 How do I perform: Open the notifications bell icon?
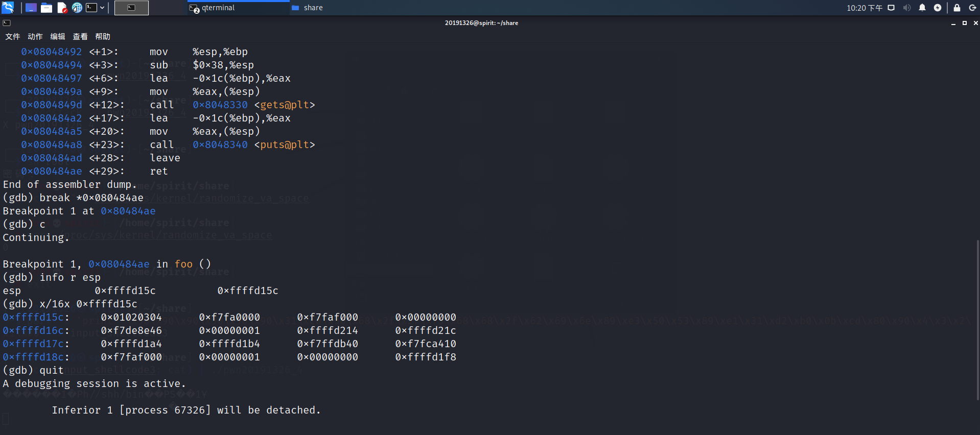pos(922,8)
